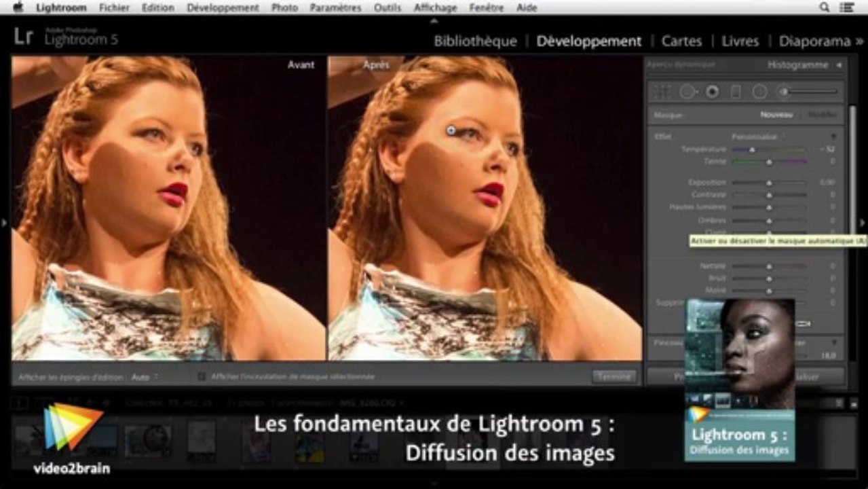Click the tool strip slider beside brush icon
This screenshot has height=489, width=868.
click(812, 92)
